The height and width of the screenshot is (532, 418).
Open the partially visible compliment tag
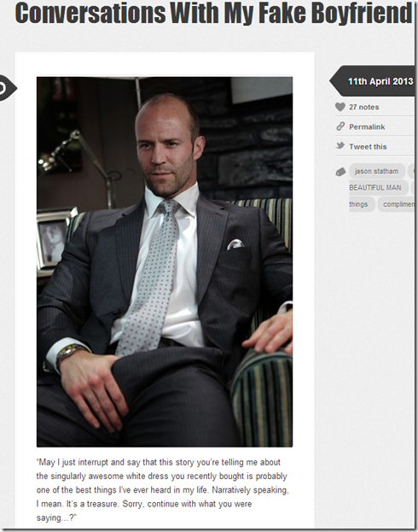click(397, 204)
